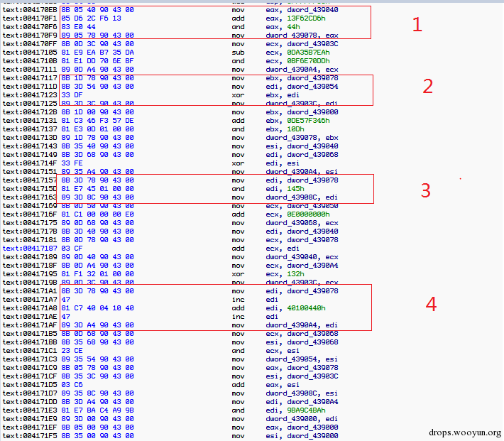Click address text:004171C9
504x441 pixels.
click(30, 368)
